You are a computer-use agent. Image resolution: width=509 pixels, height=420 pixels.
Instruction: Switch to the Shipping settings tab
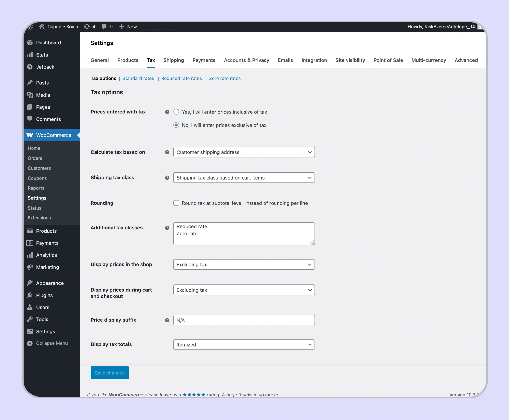point(174,60)
